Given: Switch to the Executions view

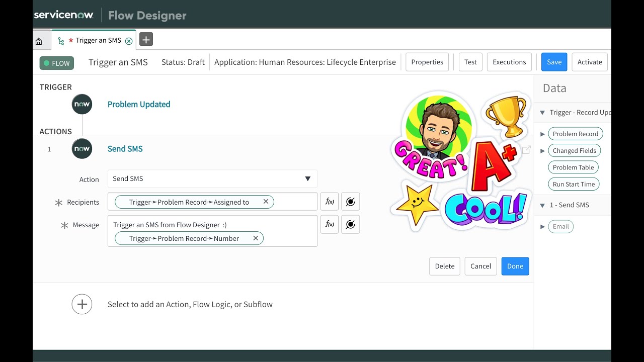Looking at the screenshot, I should click(x=509, y=62).
